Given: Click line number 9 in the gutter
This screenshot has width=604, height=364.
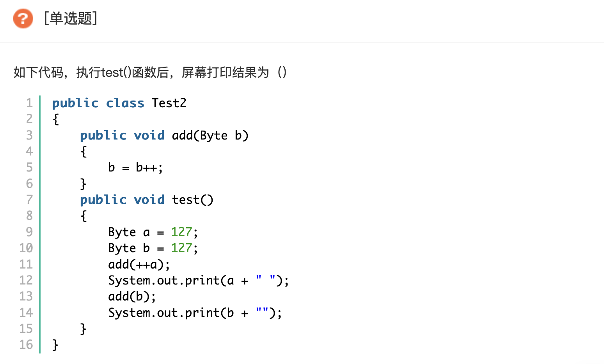Looking at the screenshot, I should (x=29, y=232).
